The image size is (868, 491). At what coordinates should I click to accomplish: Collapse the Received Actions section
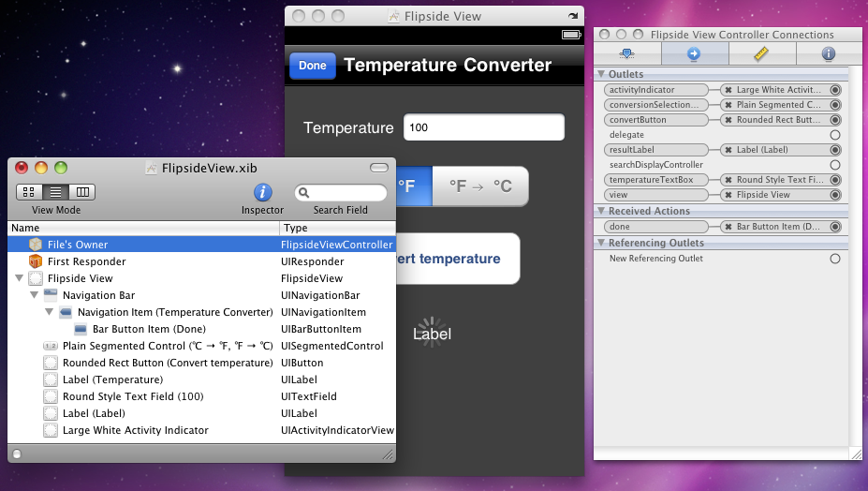click(x=601, y=211)
